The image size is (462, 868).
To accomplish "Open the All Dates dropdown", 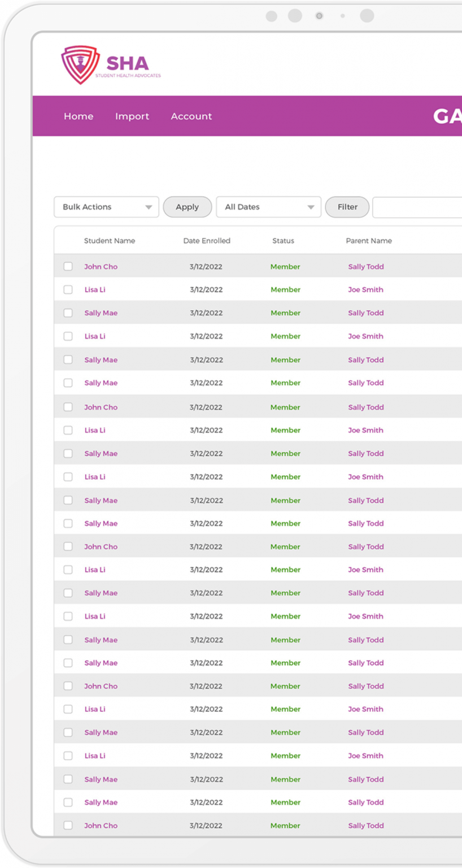I will [268, 207].
